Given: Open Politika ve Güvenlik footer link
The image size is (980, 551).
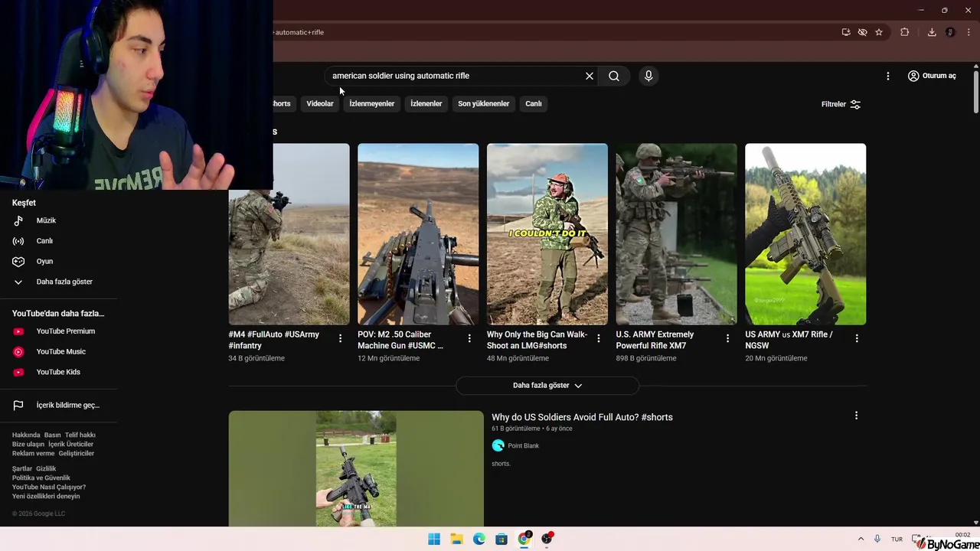Looking at the screenshot, I should pyautogui.click(x=41, y=478).
